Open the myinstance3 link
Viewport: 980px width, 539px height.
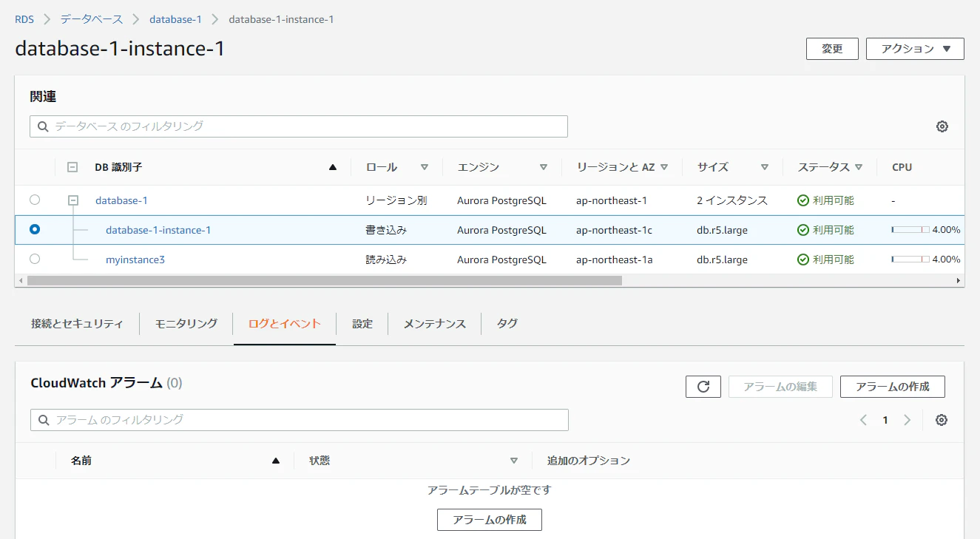[x=135, y=260]
